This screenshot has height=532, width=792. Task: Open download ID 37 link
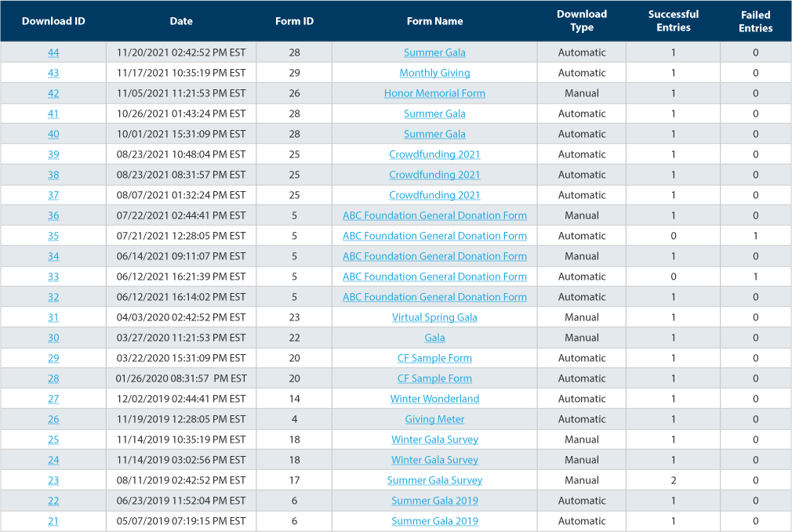tap(53, 195)
